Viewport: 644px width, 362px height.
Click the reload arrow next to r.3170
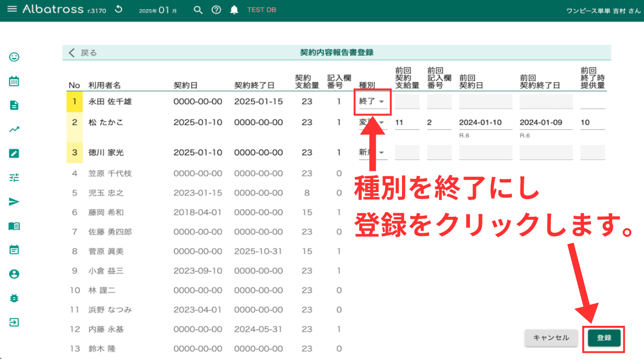click(x=119, y=10)
